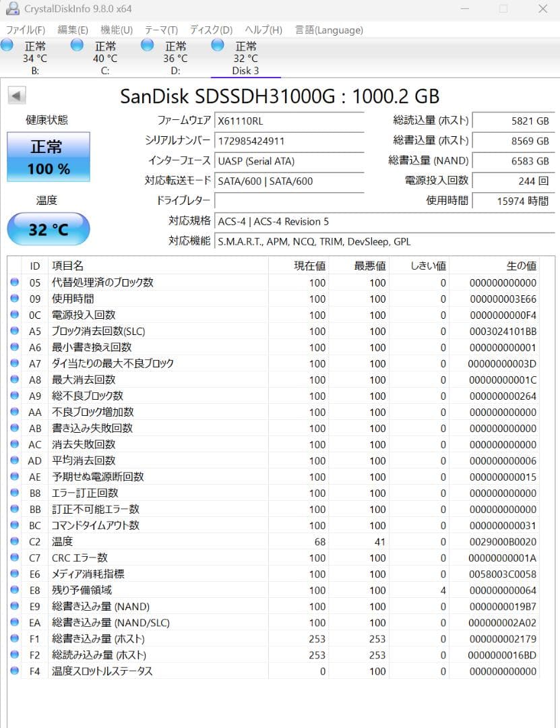Click the features field listing S.M.A.R.T., APM, NCQ
Viewport: 560px width, 728px height.
click(385, 241)
